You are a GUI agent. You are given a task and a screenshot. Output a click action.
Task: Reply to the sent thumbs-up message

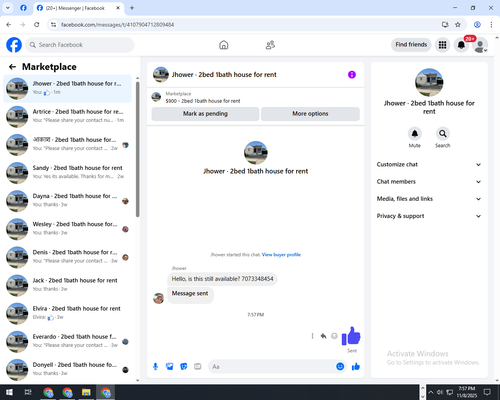[x=323, y=336]
